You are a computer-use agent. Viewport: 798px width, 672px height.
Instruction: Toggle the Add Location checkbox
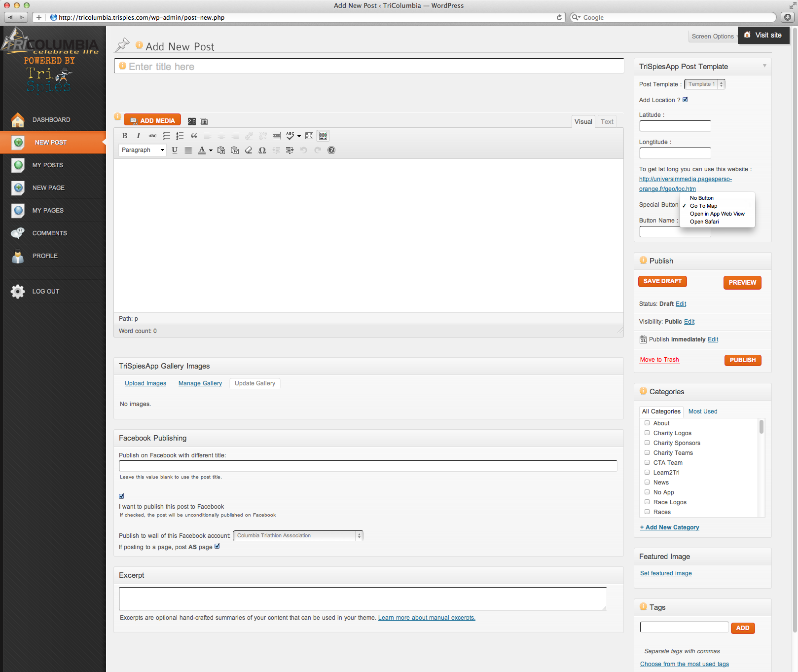685,100
